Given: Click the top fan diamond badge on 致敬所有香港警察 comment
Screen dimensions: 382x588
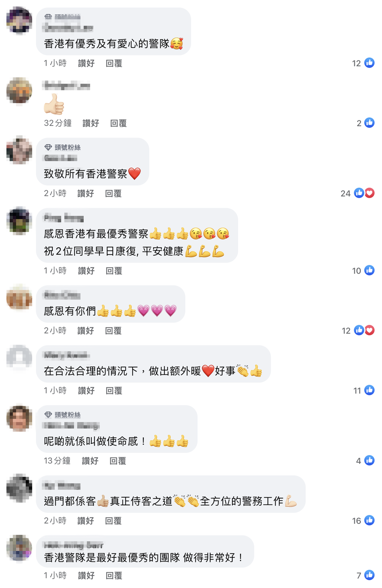Looking at the screenshot, I should click(48, 147).
